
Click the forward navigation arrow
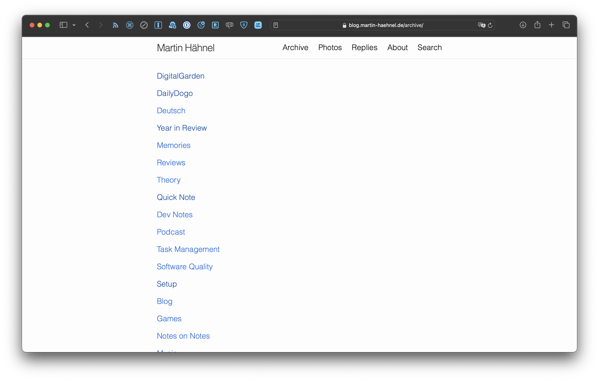(x=100, y=25)
